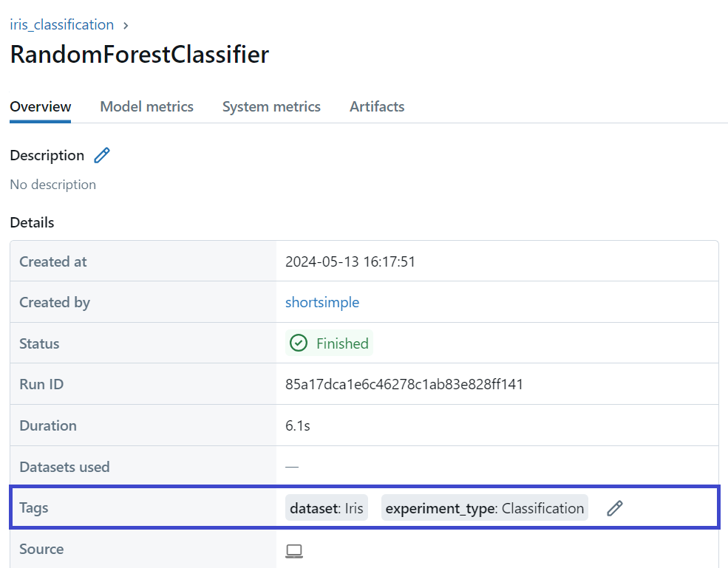Click the 6.1s duration value
This screenshot has width=728, height=568.
coord(298,425)
